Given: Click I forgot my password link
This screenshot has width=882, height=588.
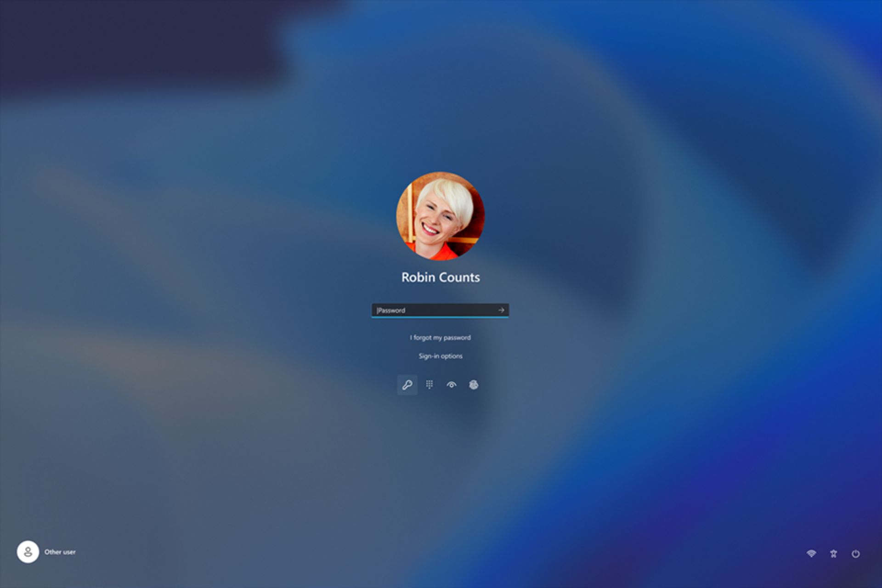Looking at the screenshot, I should [441, 337].
